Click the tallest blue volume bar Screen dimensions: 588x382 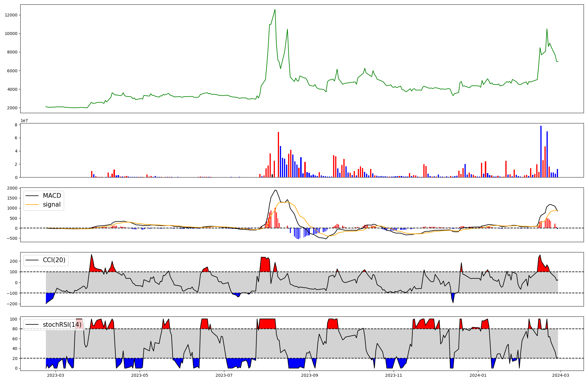(x=541, y=151)
